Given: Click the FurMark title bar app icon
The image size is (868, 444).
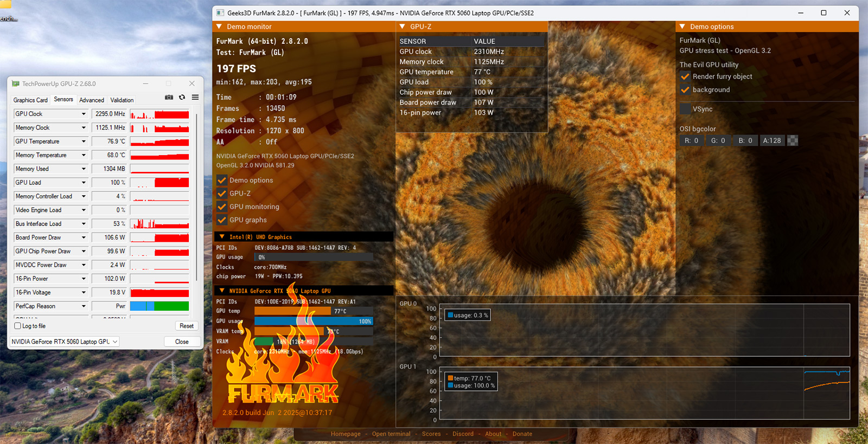Looking at the screenshot, I should (220, 13).
